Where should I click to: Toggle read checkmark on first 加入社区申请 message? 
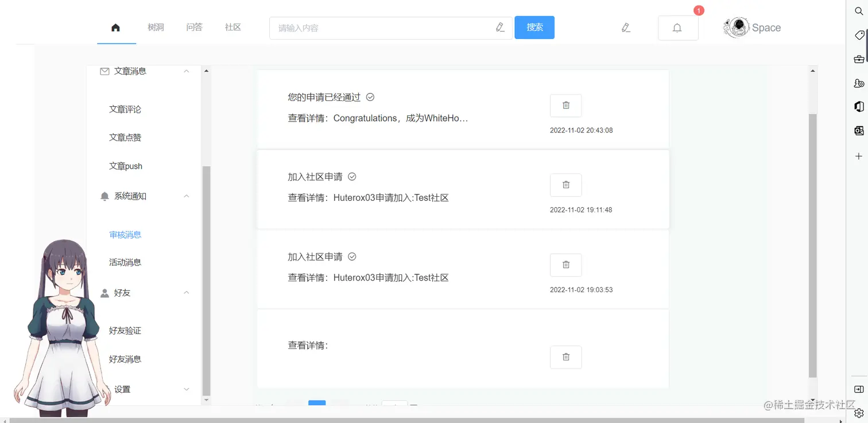click(352, 177)
